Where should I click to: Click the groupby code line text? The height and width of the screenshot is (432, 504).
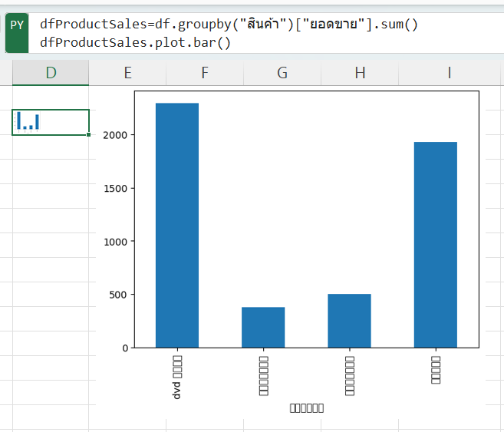point(229,24)
